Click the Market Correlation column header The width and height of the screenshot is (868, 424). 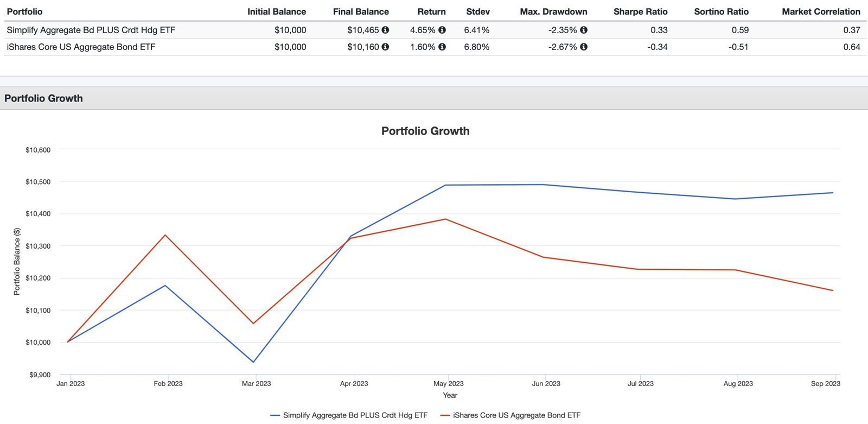(x=821, y=11)
